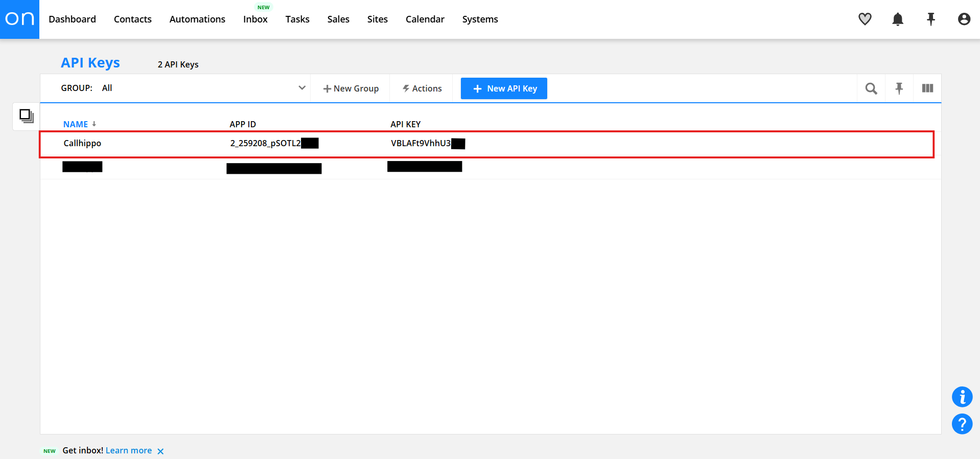Open the Dashboard menu
Image resolution: width=980 pixels, height=459 pixels.
coord(72,19)
